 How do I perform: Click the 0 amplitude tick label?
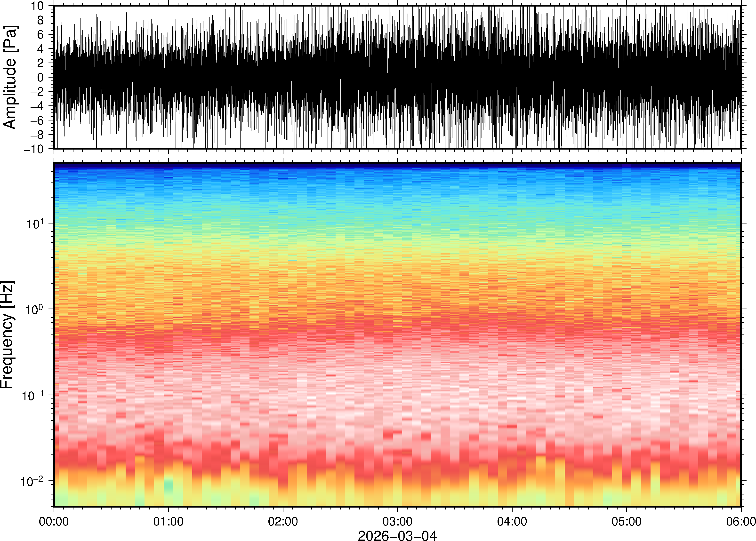point(41,77)
